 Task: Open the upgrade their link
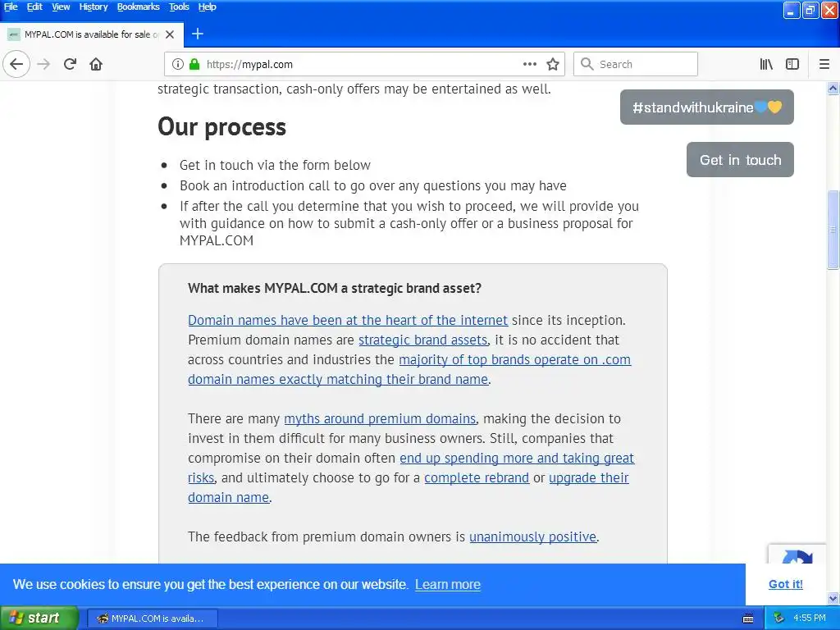click(589, 478)
